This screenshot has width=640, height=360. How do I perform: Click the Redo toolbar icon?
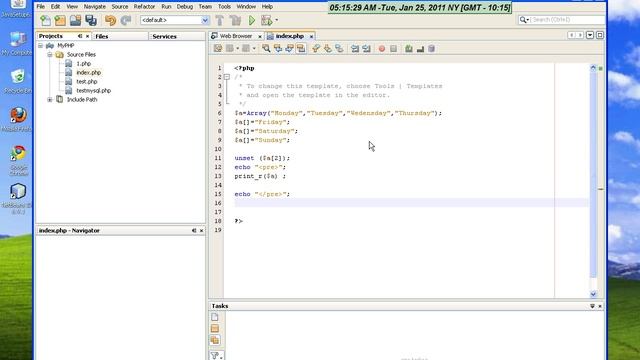126,20
